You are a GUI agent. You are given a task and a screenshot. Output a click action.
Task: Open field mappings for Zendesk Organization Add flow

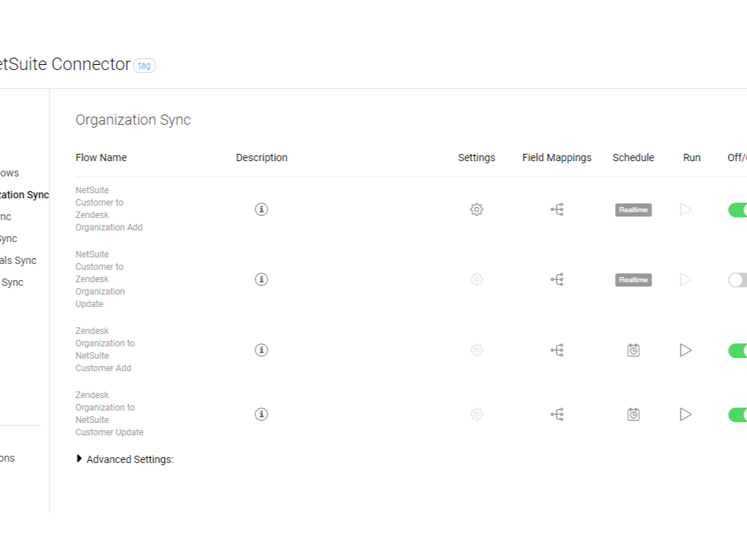(x=557, y=209)
